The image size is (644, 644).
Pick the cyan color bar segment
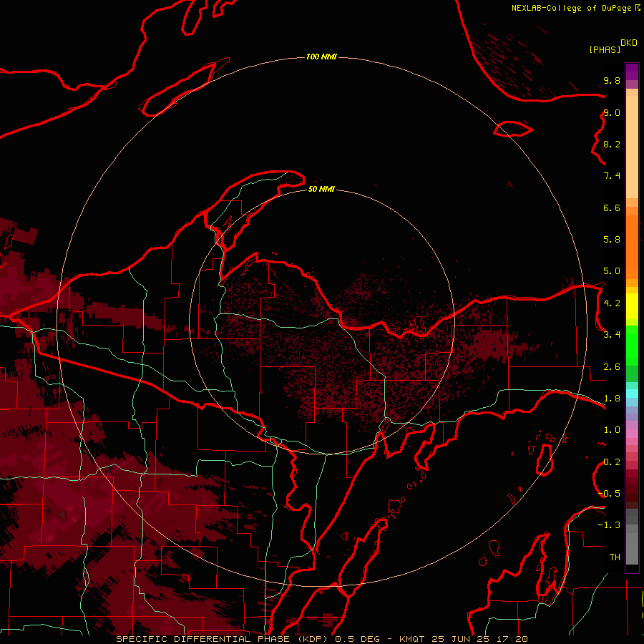coord(632,394)
